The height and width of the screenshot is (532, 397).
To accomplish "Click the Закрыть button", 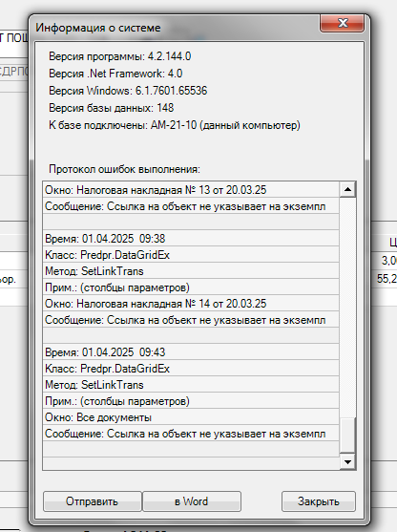I will (319, 501).
